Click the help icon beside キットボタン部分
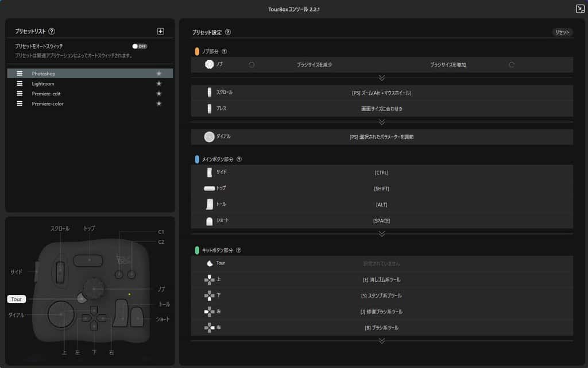Viewport: 588px width, 368px height. (x=239, y=250)
